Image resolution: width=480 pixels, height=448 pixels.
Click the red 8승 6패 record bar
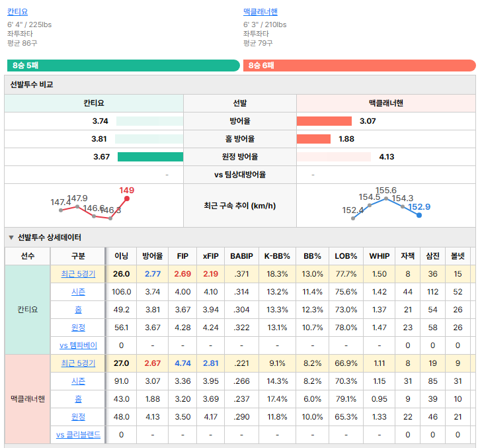click(360, 66)
